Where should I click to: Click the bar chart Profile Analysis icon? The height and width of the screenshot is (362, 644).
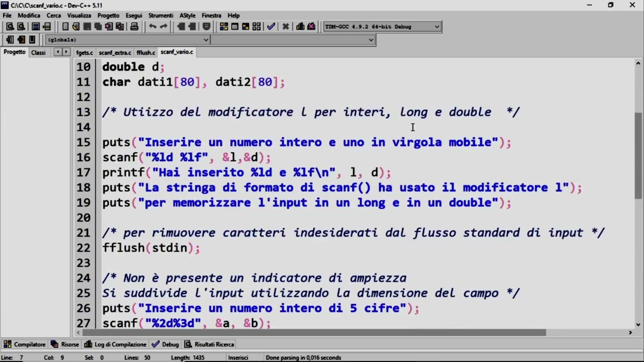click(x=300, y=27)
